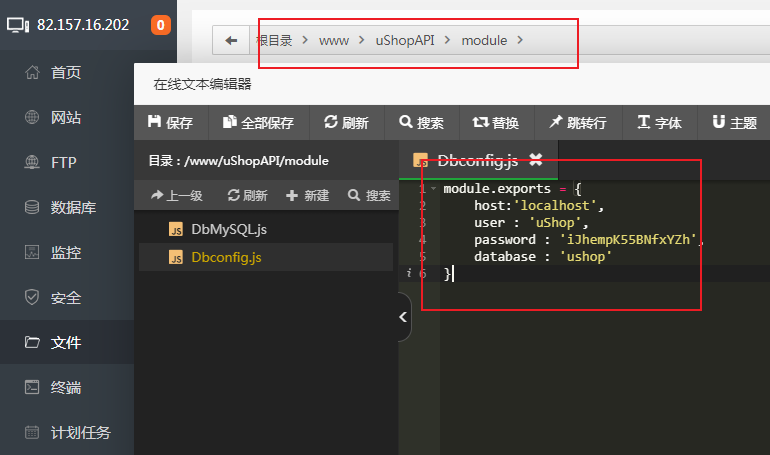Open FTP section in sidebar
The image size is (770, 455).
pos(51,162)
